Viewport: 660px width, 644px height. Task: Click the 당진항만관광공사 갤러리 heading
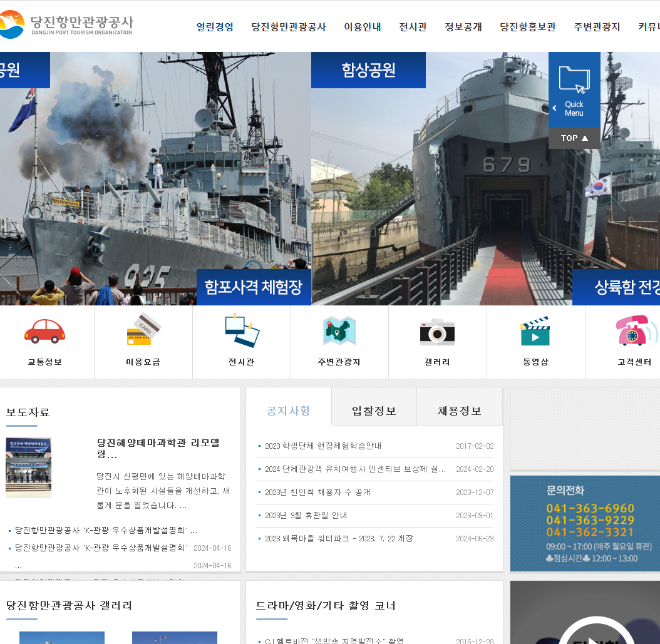[69, 606]
